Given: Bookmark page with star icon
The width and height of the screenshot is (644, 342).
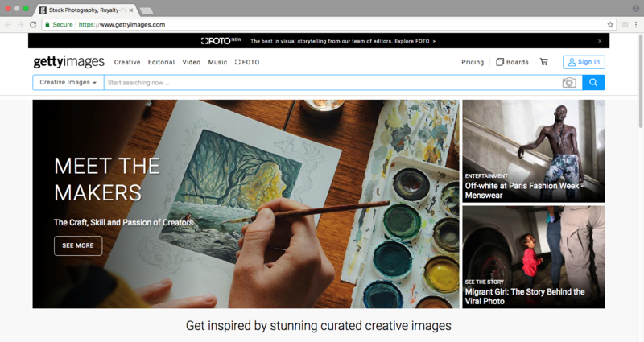Looking at the screenshot, I should point(610,25).
